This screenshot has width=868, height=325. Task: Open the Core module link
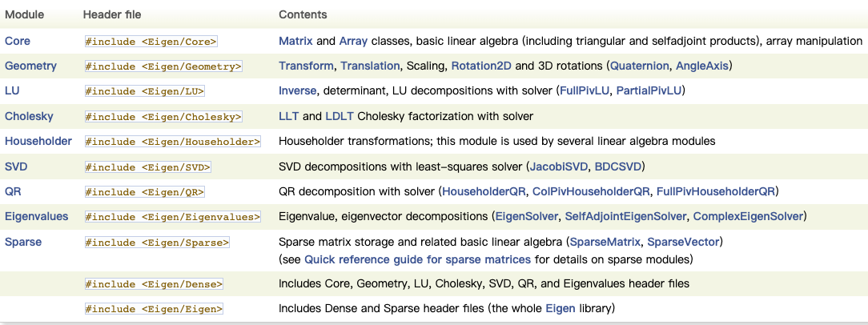(x=18, y=41)
